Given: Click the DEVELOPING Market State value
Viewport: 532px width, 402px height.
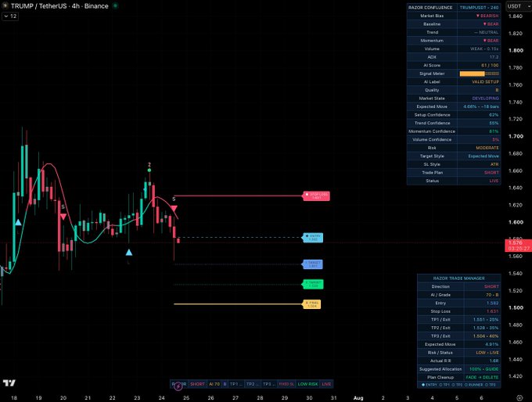Looking at the screenshot, I should tap(486, 98).
